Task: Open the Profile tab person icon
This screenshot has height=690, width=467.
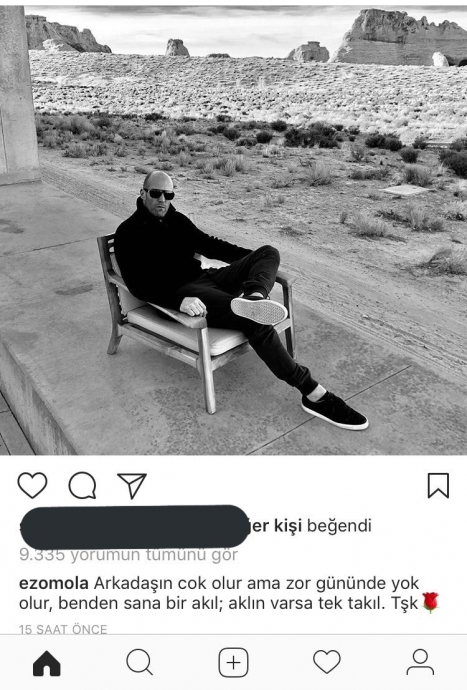Action: [x=420, y=662]
